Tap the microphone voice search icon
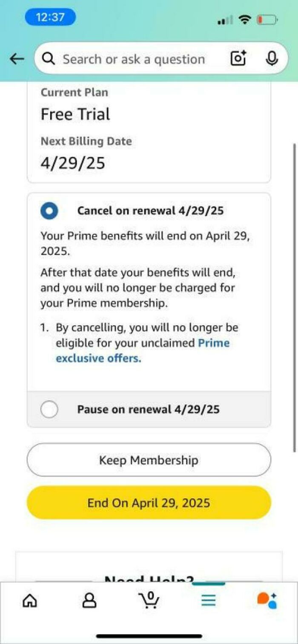The height and width of the screenshot is (644, 298). click(272, 59)
